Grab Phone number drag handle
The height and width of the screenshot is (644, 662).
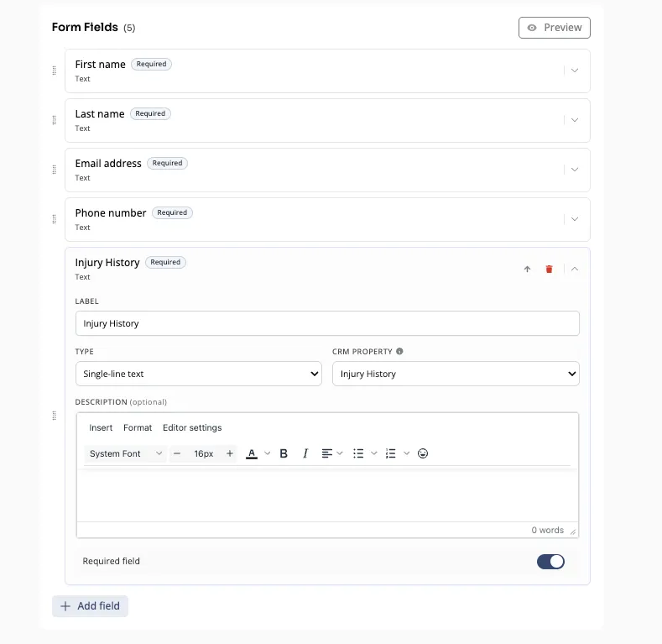tap(54, 219)
